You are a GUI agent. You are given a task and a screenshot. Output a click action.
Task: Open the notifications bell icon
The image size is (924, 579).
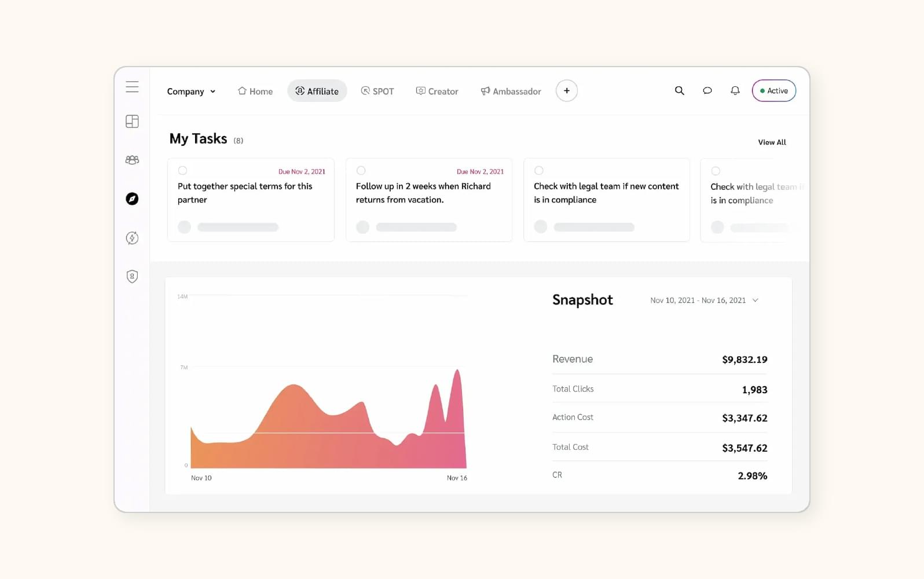(x=735, y=91)
